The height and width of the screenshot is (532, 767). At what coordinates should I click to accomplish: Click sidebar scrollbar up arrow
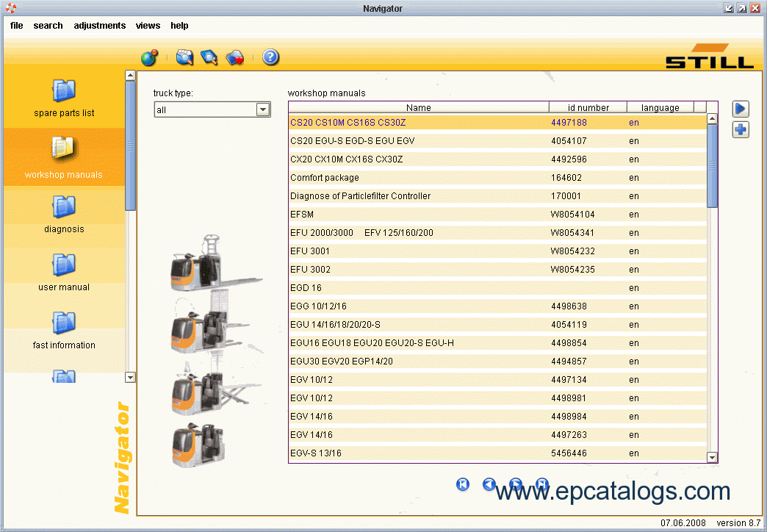tap(130, 76)
